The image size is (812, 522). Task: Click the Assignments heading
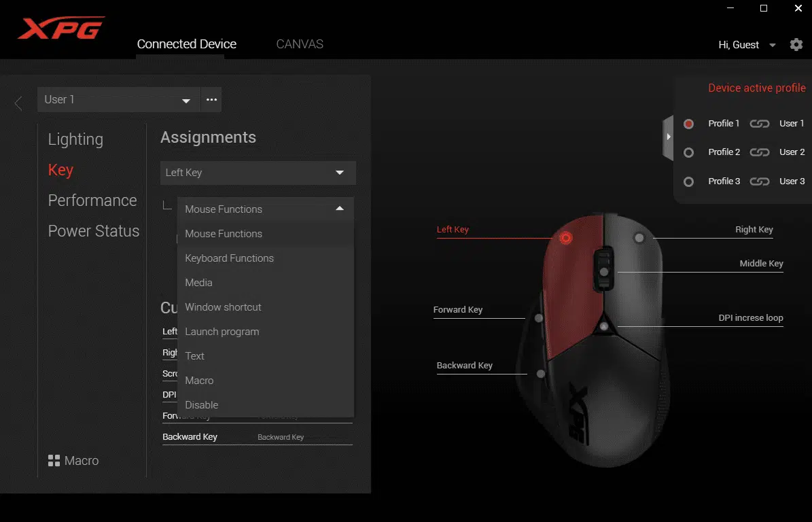point(208,137)
